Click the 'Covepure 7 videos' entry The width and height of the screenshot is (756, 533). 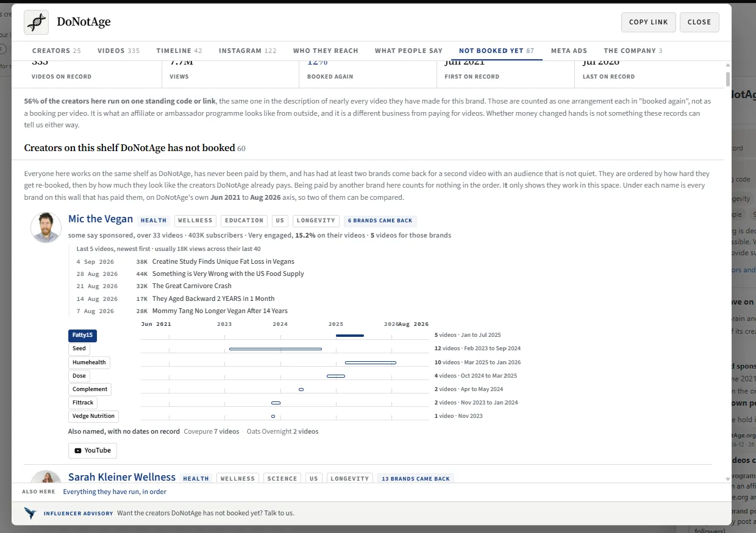212,431
